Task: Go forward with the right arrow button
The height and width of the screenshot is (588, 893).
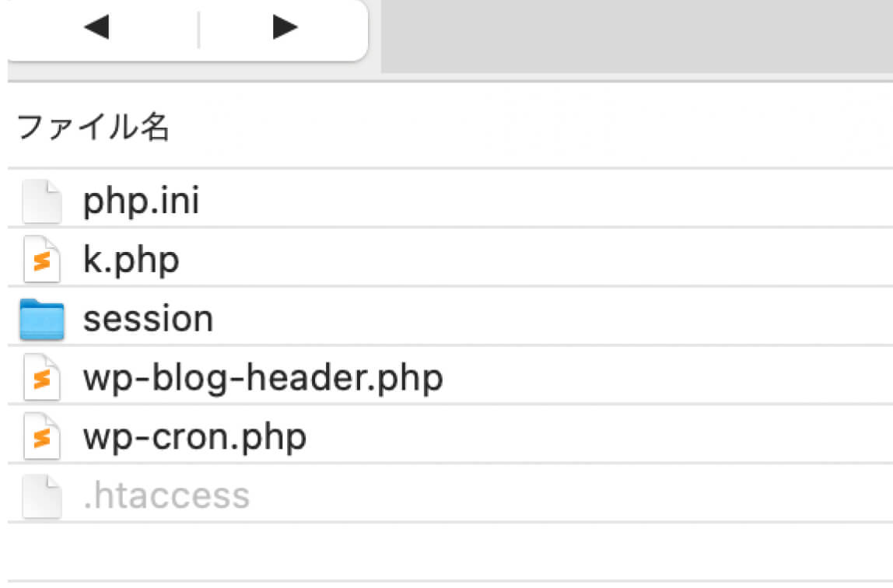Action: (x=285, y=26)
